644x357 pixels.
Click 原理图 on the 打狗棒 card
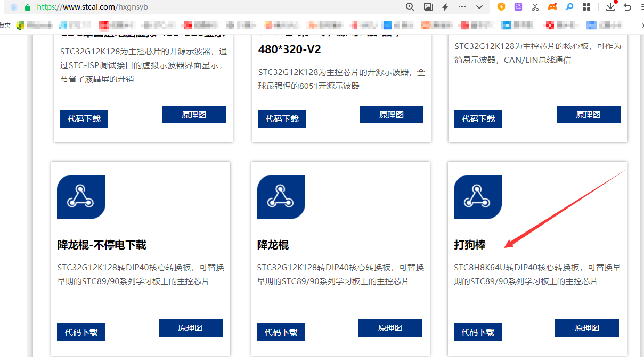pyautogui.click(x=587, y=328)
